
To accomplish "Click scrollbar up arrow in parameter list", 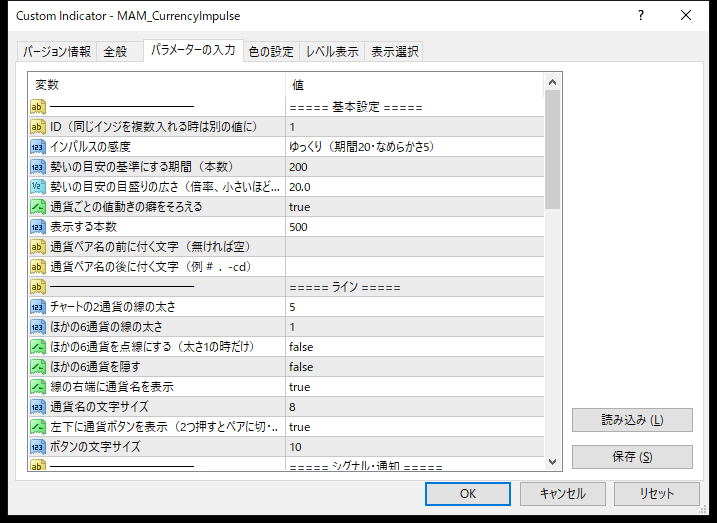I will [552, 82].
